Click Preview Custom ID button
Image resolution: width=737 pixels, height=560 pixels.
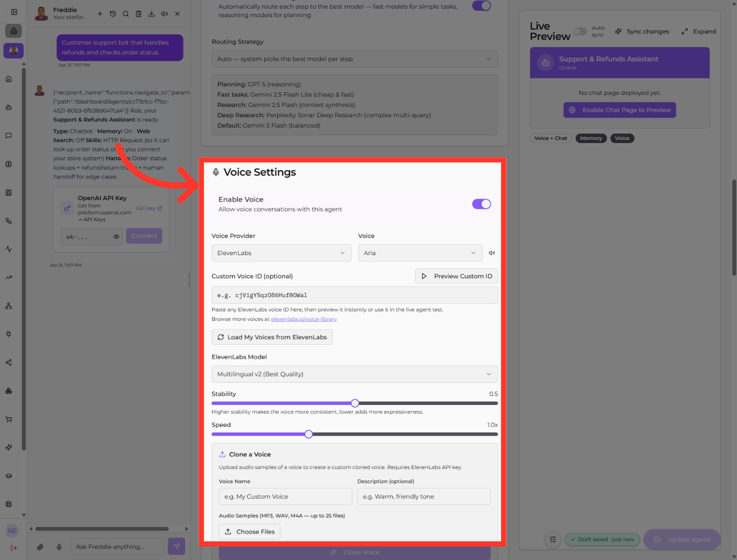[x=457, y=276]
